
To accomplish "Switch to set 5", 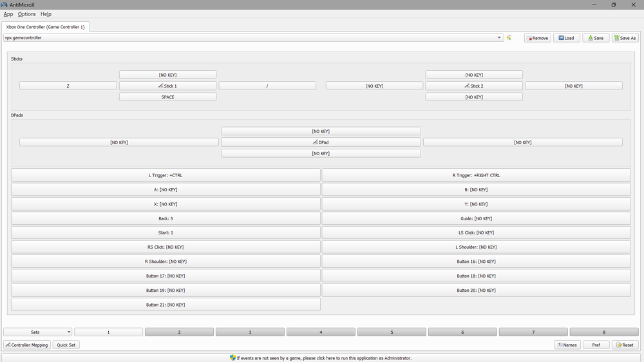I will [x=392, y=332].
